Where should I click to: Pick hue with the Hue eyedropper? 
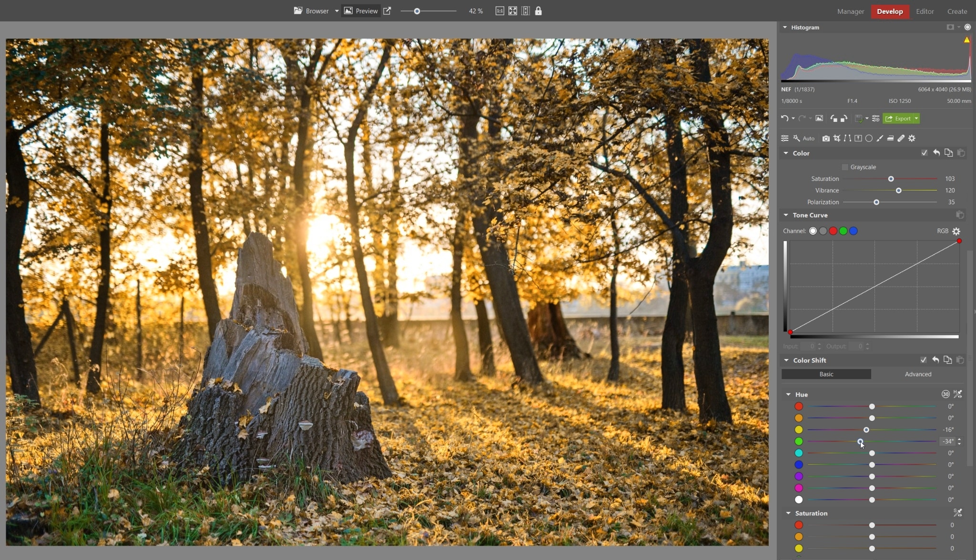(x=958, y=394)
